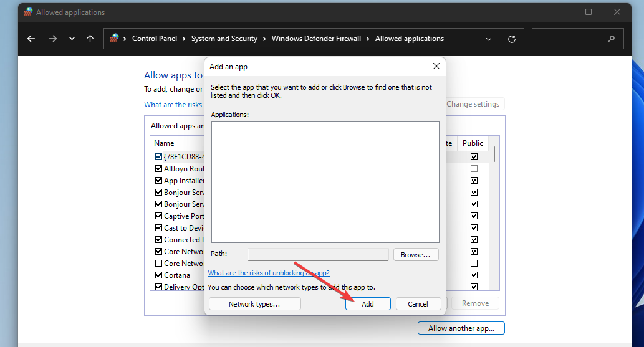Uncheck Delivery Optimization checkbox
The image size is (644, 347).
click(158, 287)
